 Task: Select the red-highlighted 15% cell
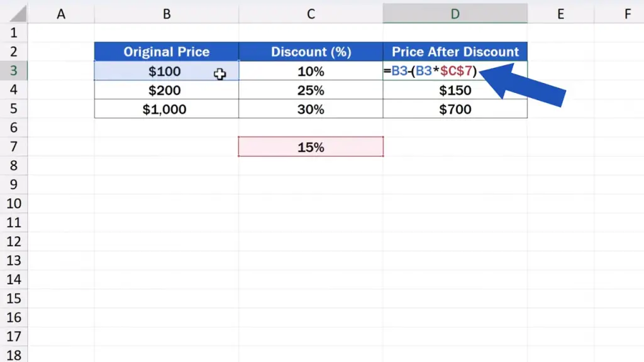coord(311,147)
